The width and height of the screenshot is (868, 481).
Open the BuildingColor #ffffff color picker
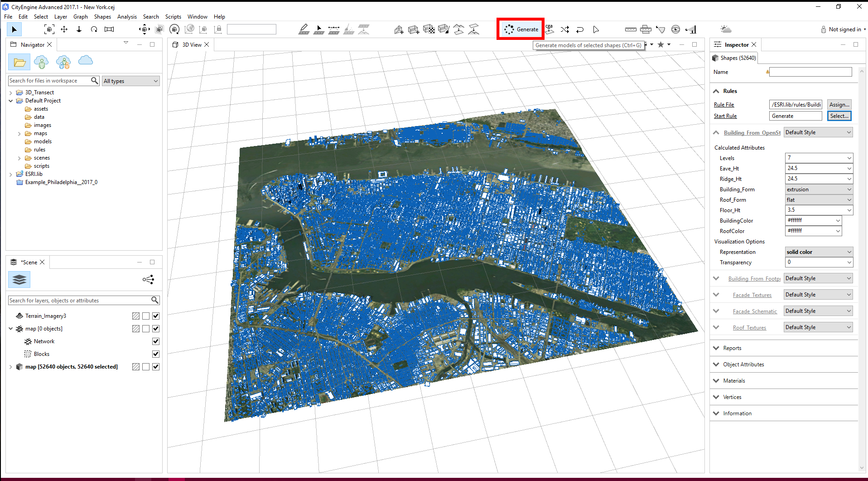coord(814,221)
